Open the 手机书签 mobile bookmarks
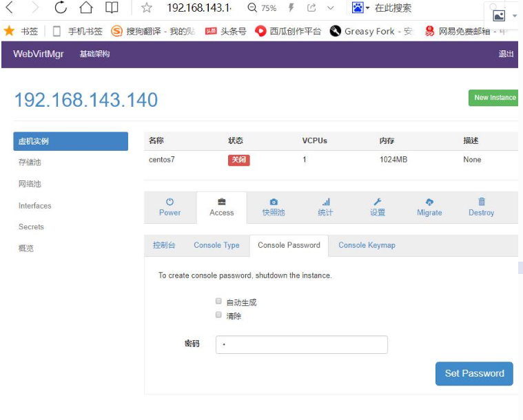Image resolution: width=523 pixels, height=420 pixels. 77,32
